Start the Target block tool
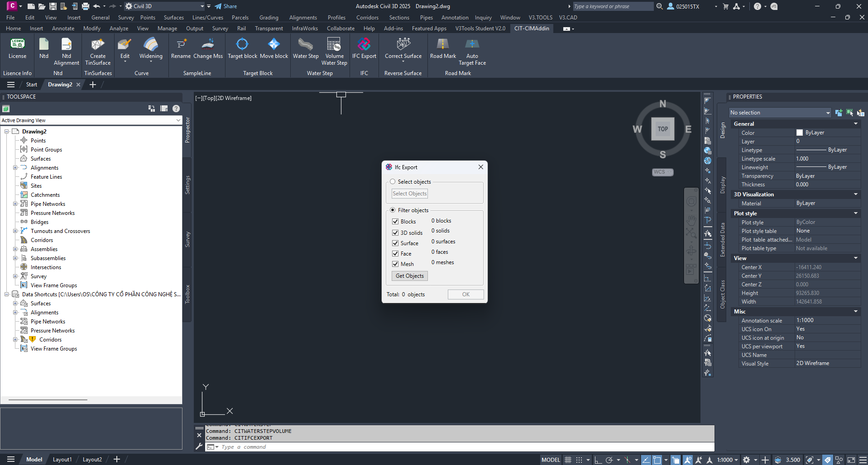This screenshot has width=868, height=465. pos(242,49)
